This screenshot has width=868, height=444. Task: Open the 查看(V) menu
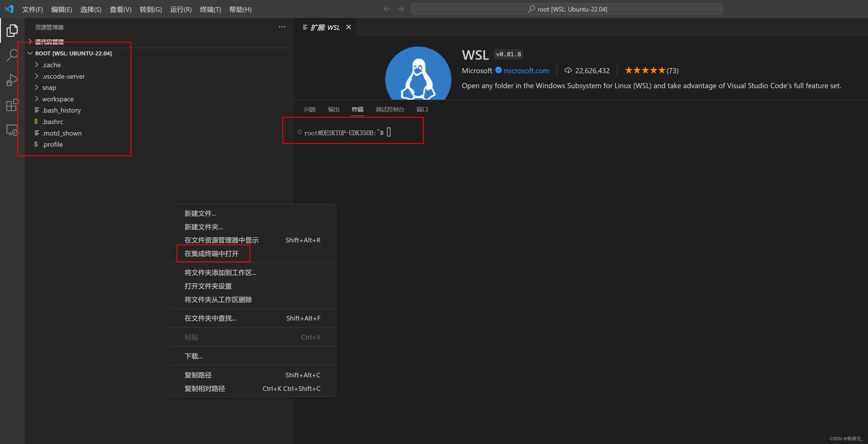(x=121, y=9)
